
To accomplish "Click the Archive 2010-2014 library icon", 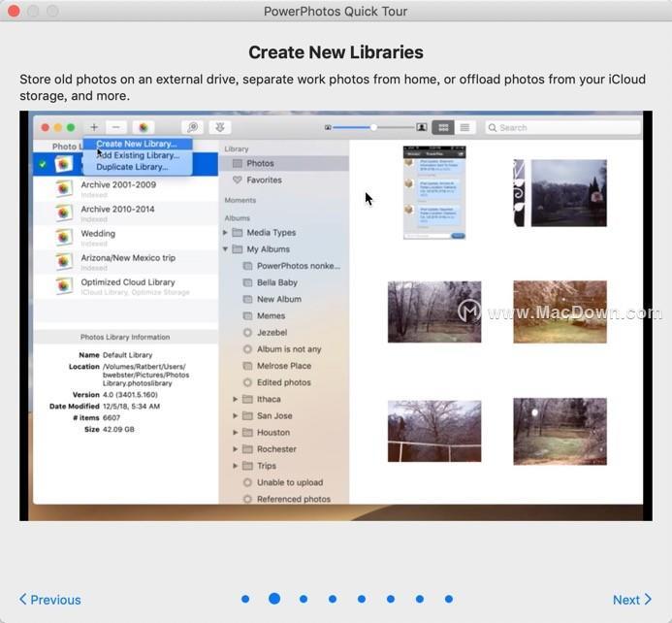I will (x=63, y=213).
